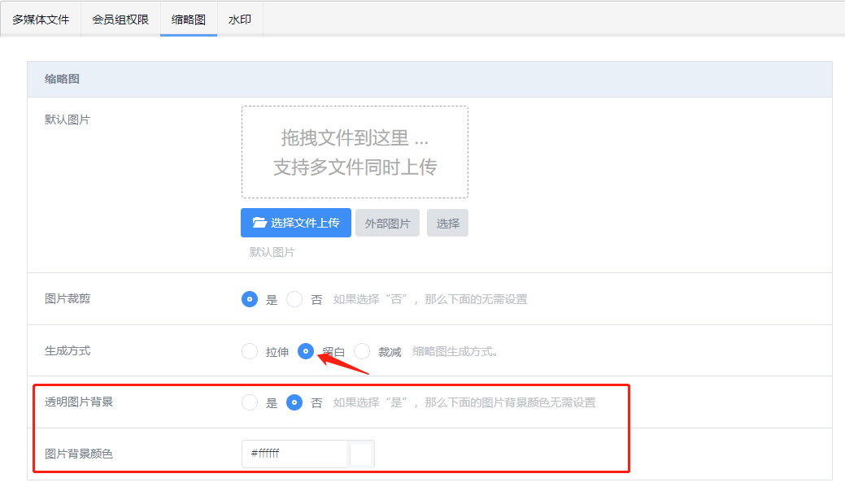This screenshot has height=504, width=845.
Task: Select the 缩略图 tab
Action: click(x=189, y=20)
